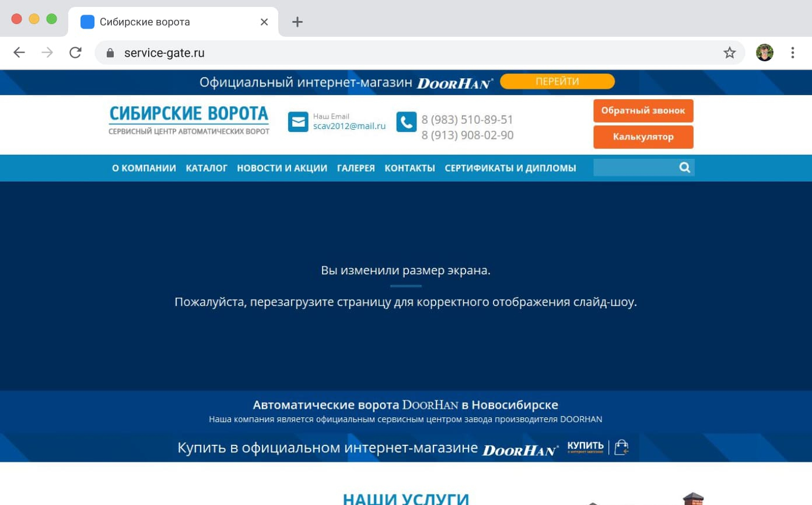Bookmark page with star icon
The width and height of the screenshot is (812, 505).
point(730,53)
